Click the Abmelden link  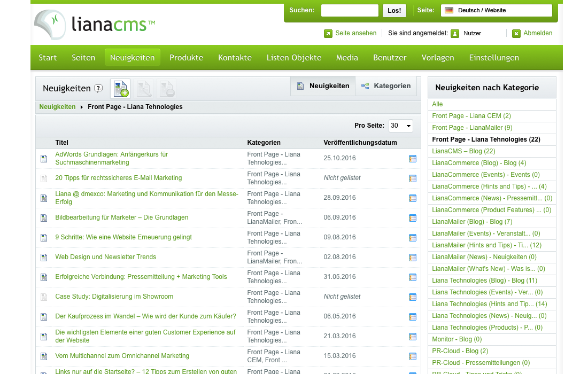point(538,33)
